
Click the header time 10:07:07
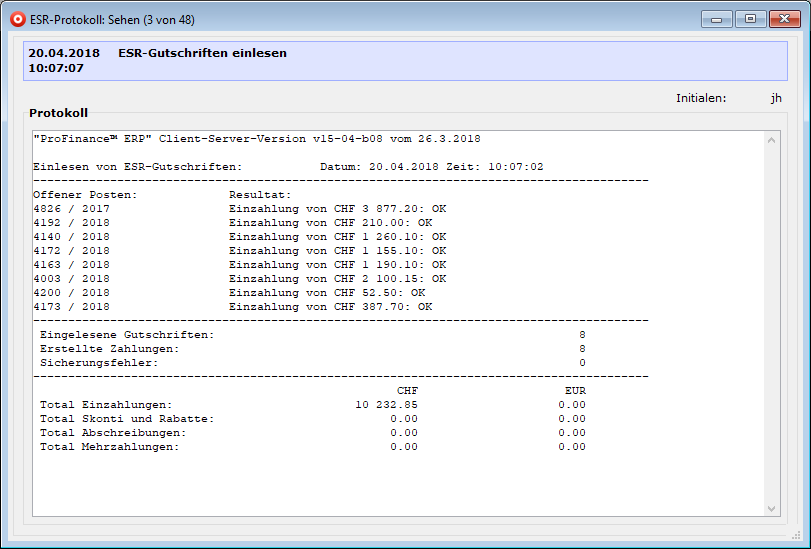(56, 68)
